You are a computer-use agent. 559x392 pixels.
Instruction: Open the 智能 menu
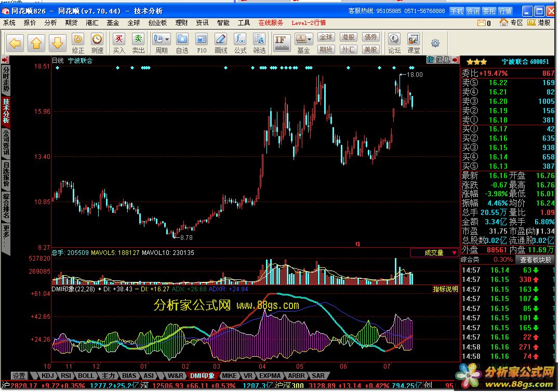click(223, 23)
